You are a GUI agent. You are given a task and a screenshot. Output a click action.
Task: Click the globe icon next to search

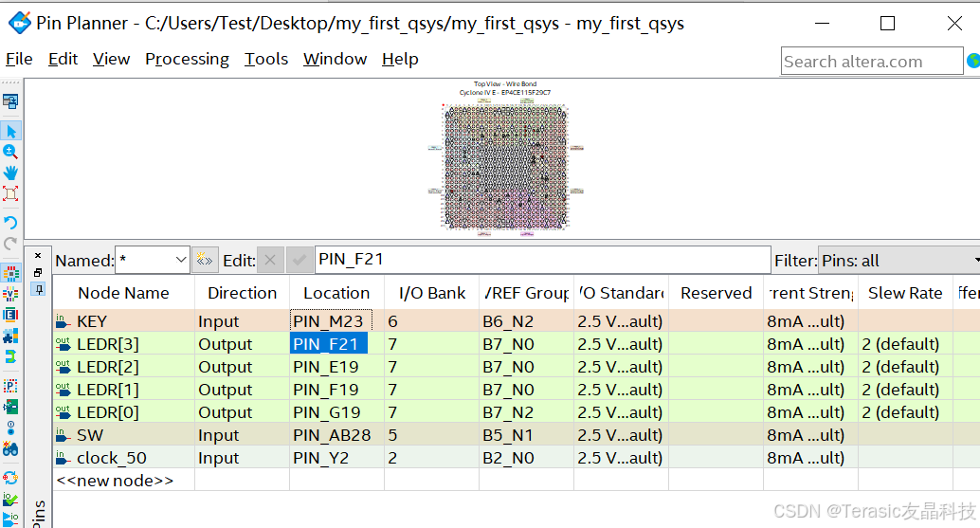pyautogui.click(x=973, y=62)
